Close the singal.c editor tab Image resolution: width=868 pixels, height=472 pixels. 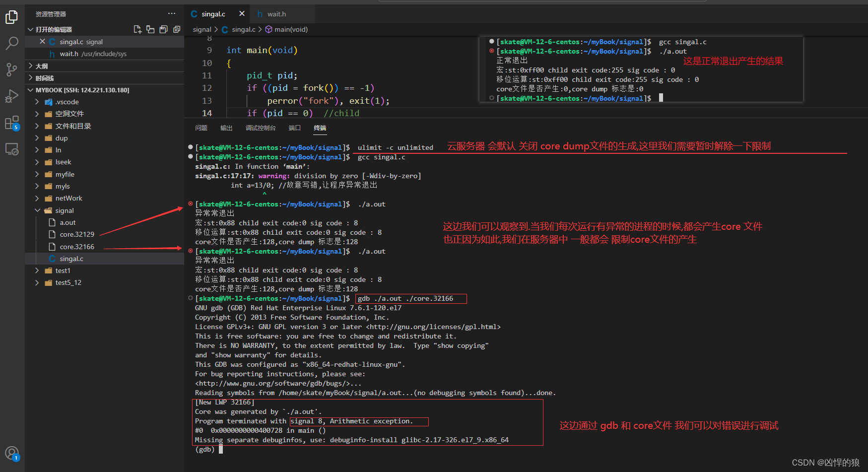242,14
